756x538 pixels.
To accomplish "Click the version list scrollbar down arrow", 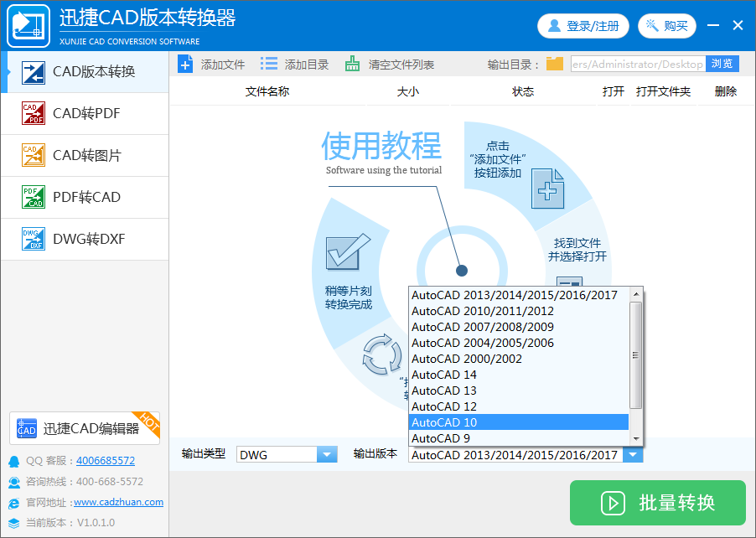I will (x=636, y=439).
